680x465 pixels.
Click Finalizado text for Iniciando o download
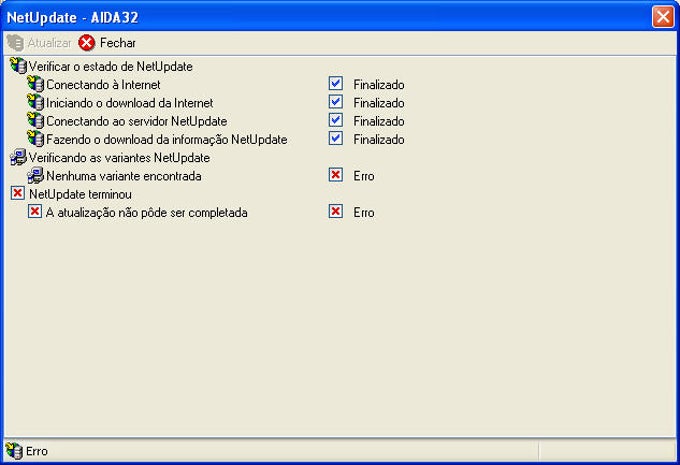pyautogui.click(x=379, y=103)
